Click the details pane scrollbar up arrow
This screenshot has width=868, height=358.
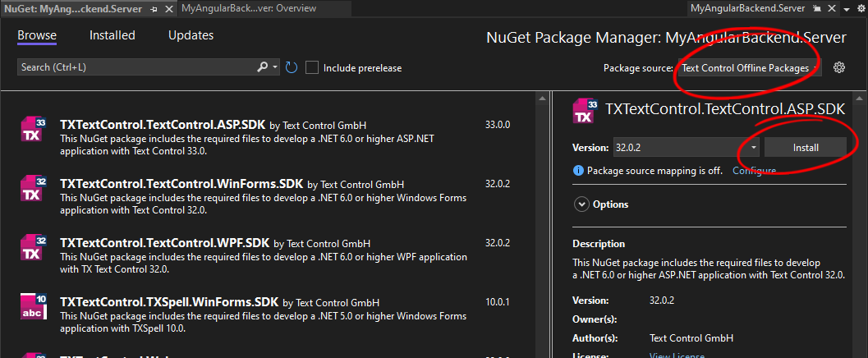[x=859, y=98]
